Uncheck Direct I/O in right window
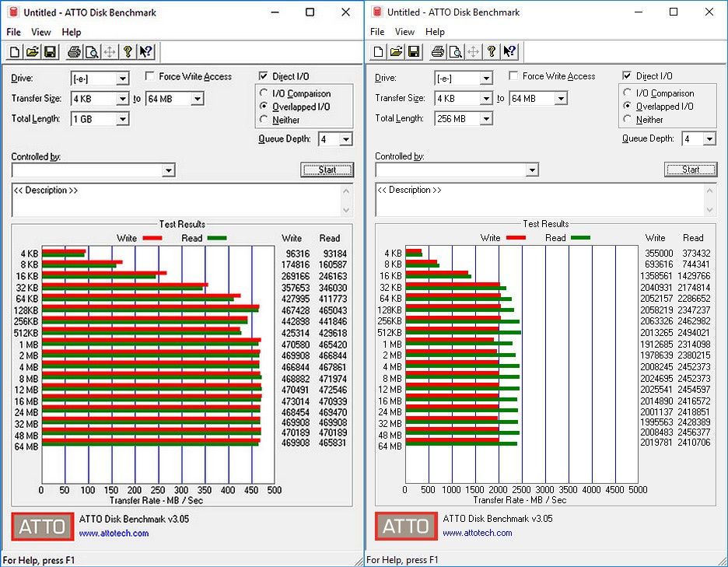Screen dimensions: 728x567 tap(627, 75)
